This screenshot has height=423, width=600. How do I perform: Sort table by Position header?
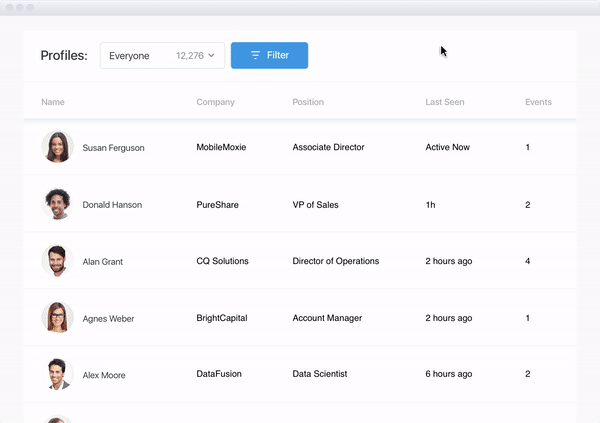(x=308, y=102)
